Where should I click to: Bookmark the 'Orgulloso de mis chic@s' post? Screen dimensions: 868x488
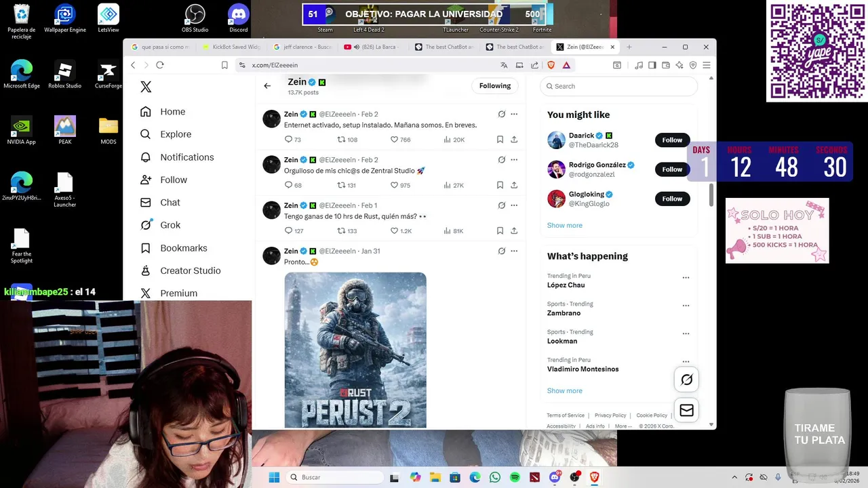tap(500, 185)
